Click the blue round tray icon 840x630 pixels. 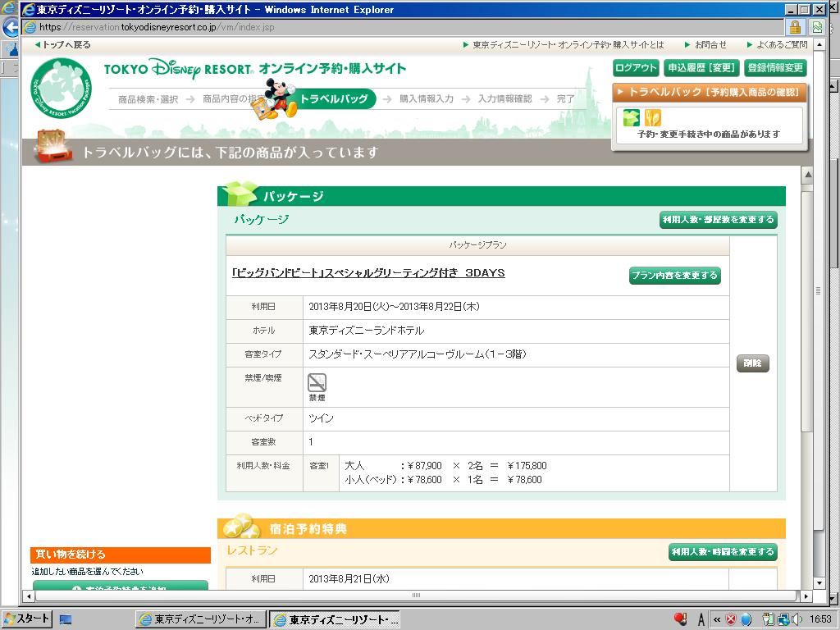point(746,620)
